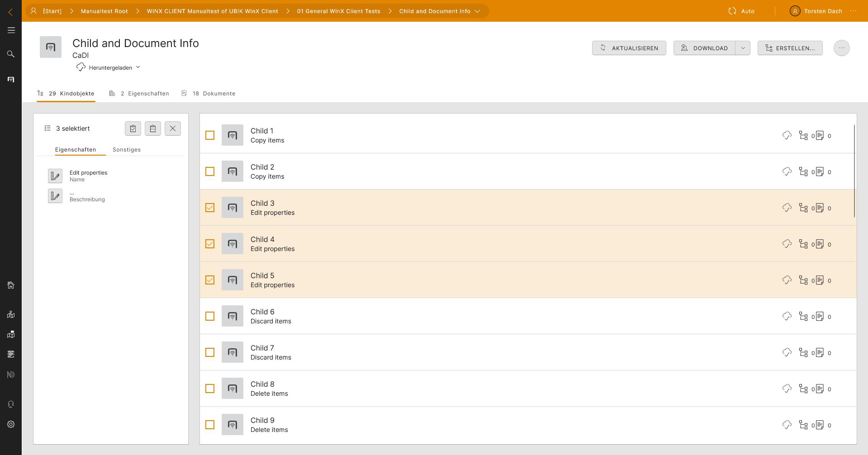Image resolution: width=868 pixels, height=455 pixels.
Task: Expand Child and Document Info breadcrumb dropdown
Action: [477, 11]
